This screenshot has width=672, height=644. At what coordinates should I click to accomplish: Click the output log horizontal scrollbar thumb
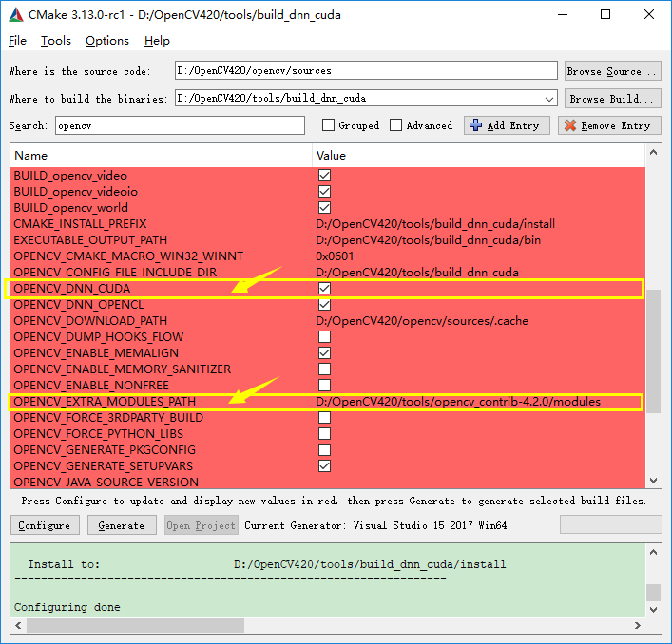pyautogui.click(x=135, y=625)
